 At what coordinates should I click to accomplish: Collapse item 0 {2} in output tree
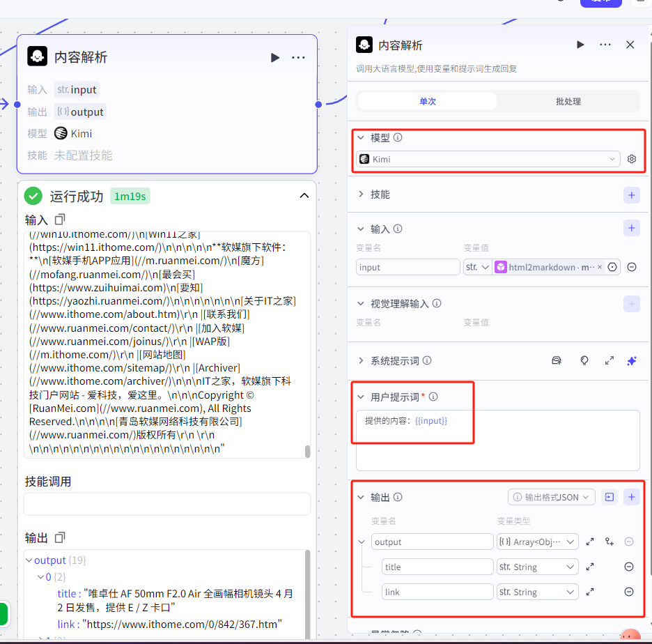(40, 577)
